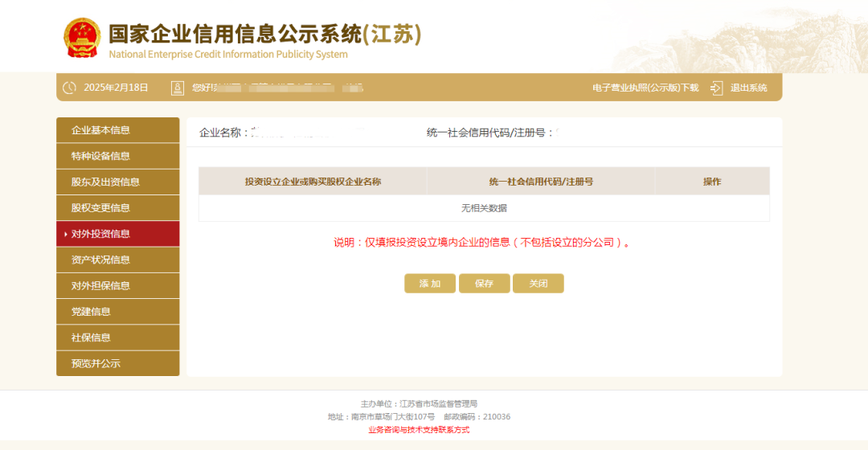Viewport: 868px width, 450px height.
Task: Click the 操作 column header
Action: [712, 182]
